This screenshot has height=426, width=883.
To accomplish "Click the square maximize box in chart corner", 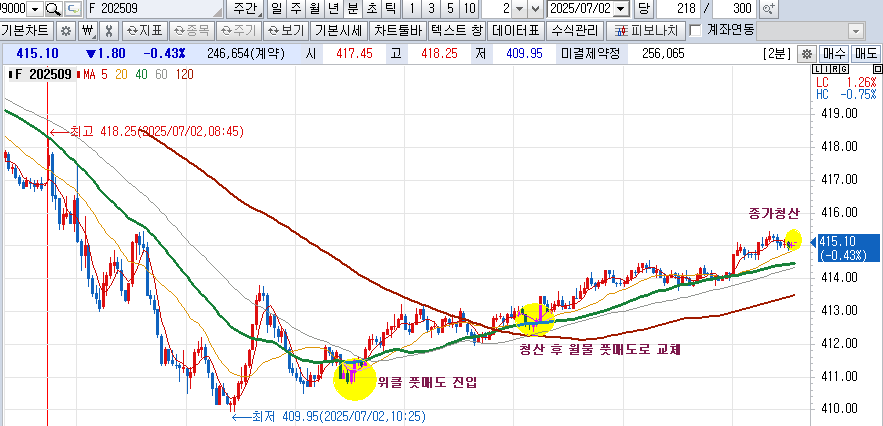I will (877, 69).
